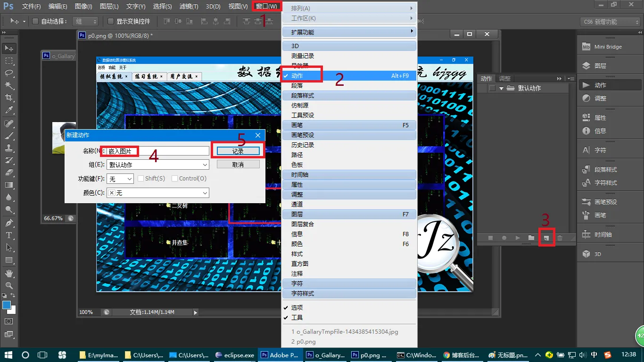The image size is (644, 362).
Task: Select the Move tool
Action: (x=9, y=48)
